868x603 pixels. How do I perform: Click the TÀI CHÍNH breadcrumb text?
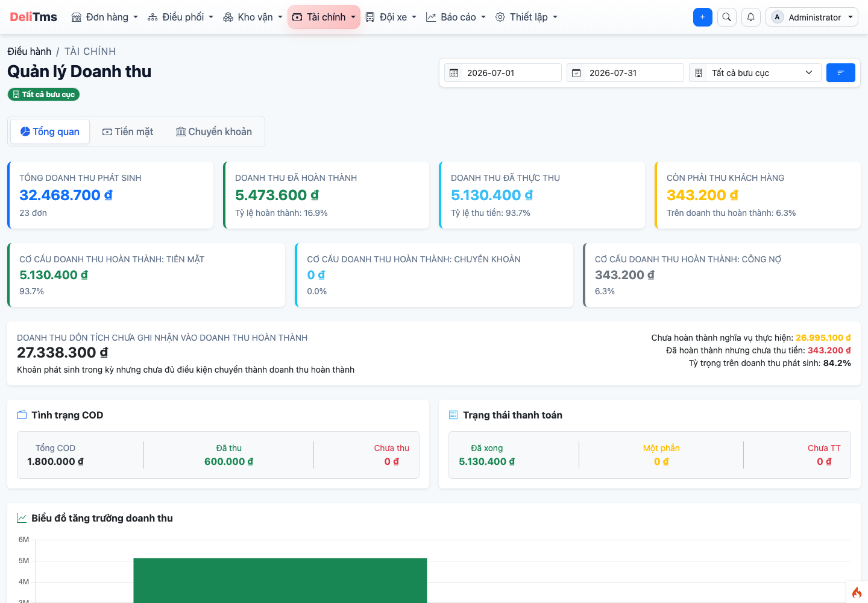pos(90,52)
